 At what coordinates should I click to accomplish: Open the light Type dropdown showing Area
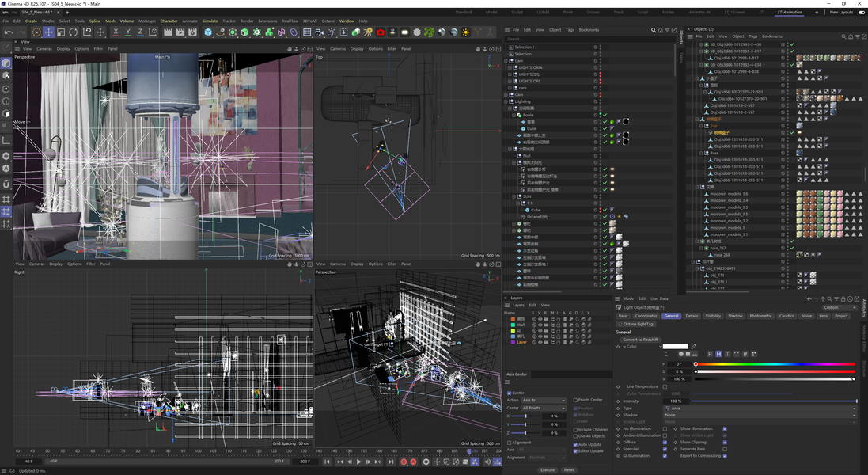(760, 408)
